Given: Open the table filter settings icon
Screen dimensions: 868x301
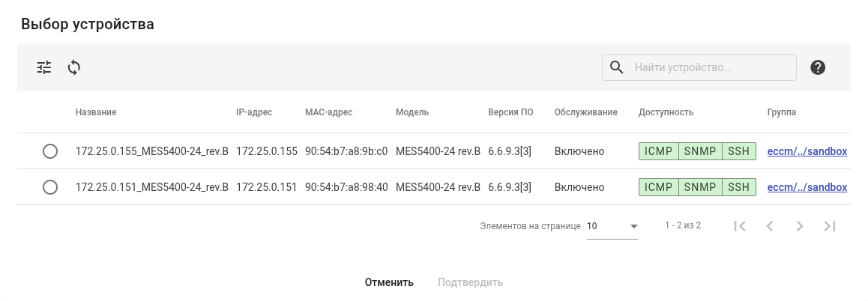Looking at the screenshot, I should coord(44,67).
